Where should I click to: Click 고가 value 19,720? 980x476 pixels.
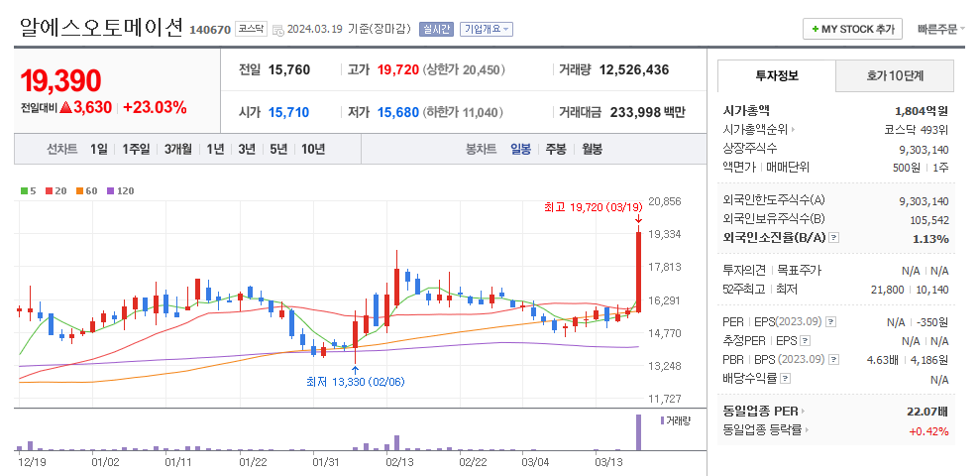click(397, 70)
